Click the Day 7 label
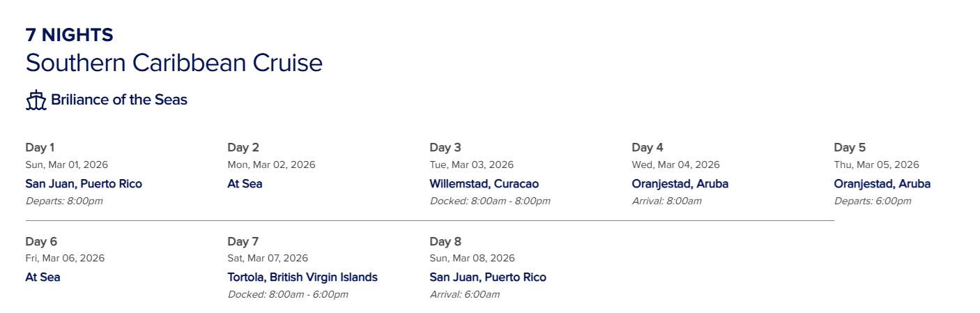 [x=243, y=241]
